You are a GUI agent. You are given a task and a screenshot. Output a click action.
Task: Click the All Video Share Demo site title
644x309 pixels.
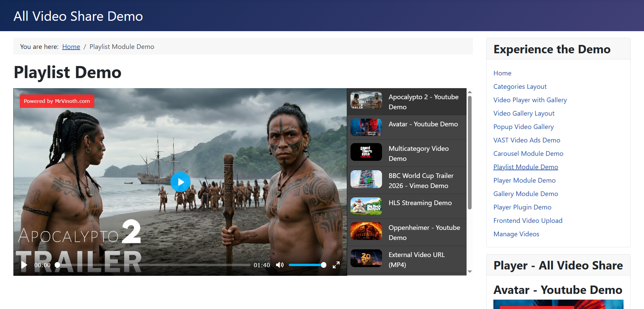coord(78,16)
